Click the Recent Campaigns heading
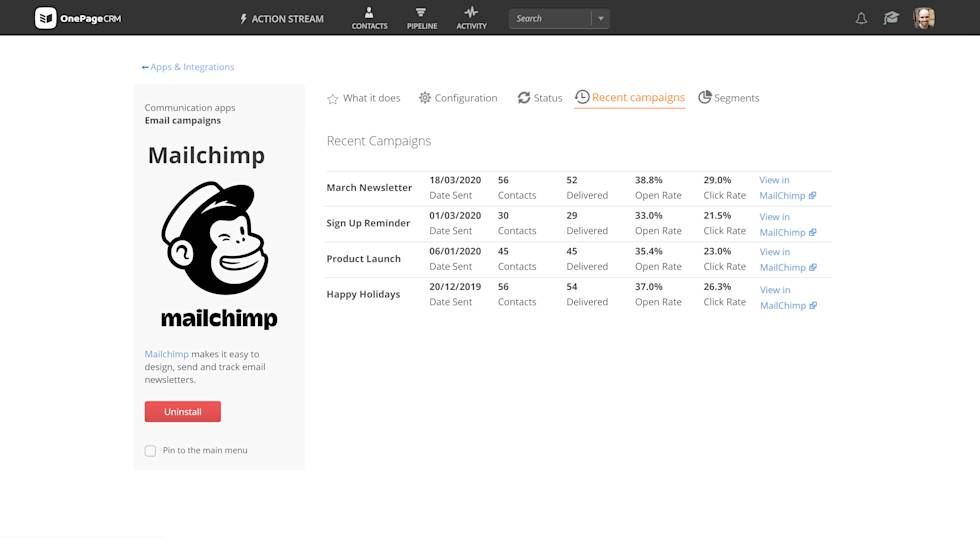Image resolution: width=980 pixels, height=551 pixels. coord(379,141)
